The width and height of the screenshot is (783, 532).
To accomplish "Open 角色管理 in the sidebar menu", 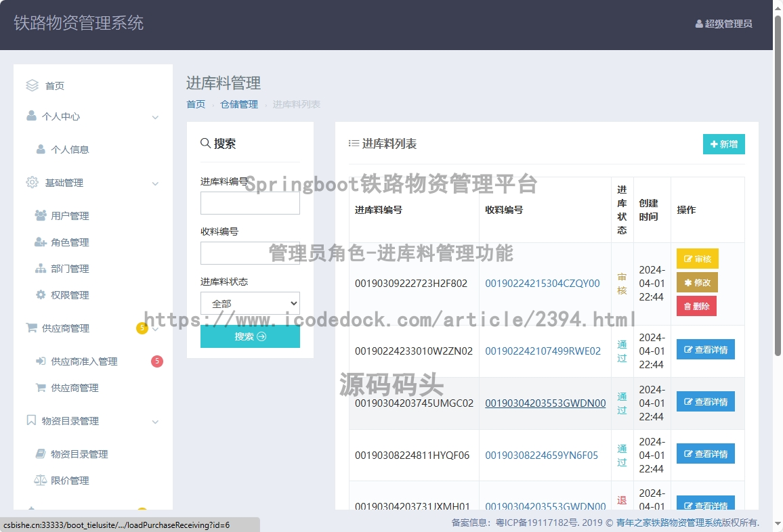I will (70, 242).
